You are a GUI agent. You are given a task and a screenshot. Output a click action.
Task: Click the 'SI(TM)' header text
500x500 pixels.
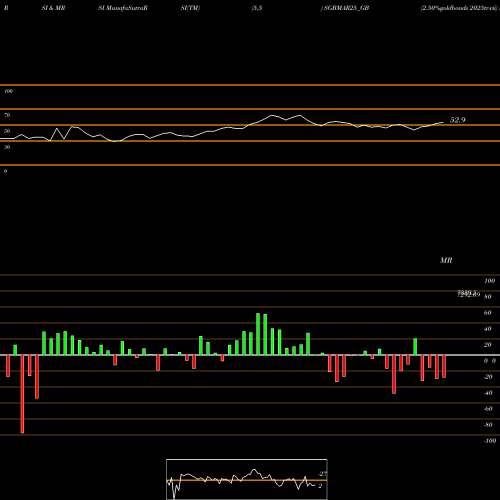(x=190, y=8)
